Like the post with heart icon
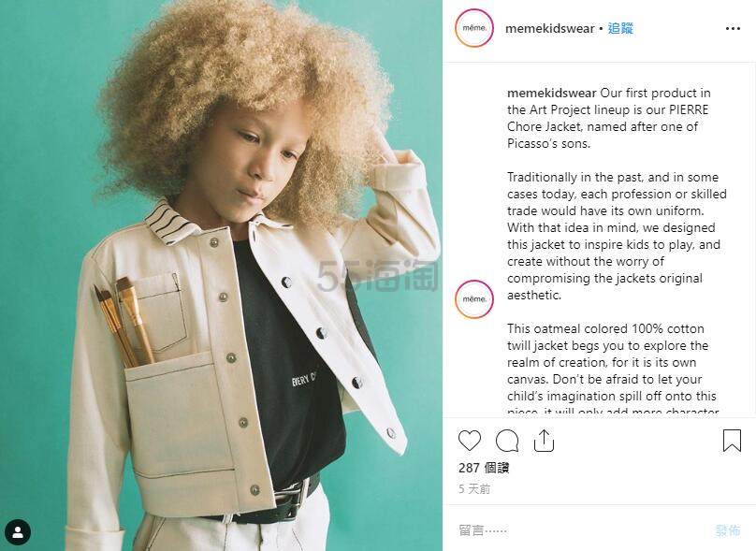The image size is (756, 551). click(469, 441)
